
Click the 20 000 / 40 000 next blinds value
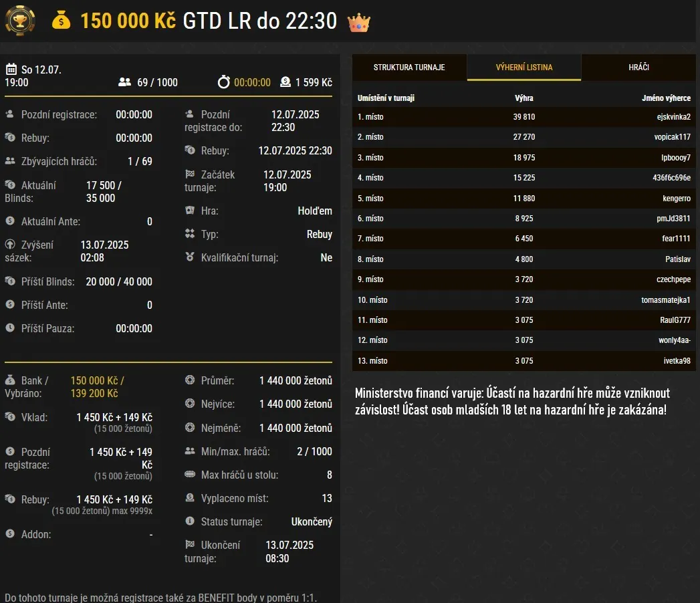119,281
